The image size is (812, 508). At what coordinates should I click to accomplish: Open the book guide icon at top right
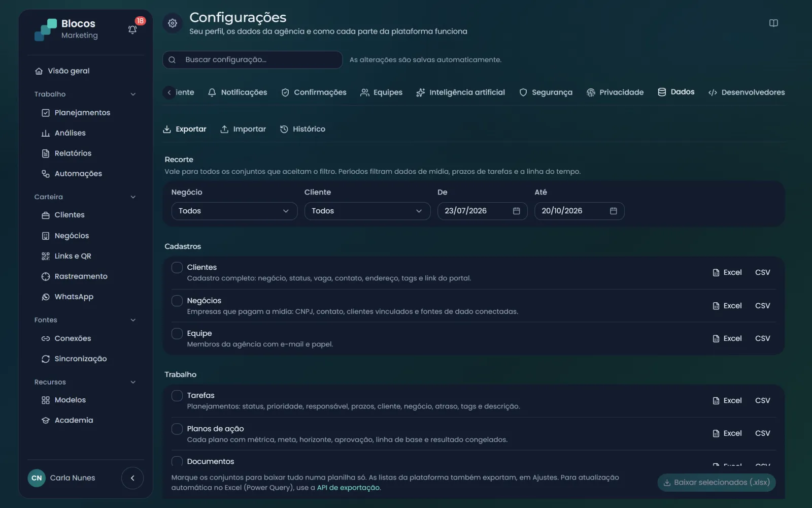773,23
